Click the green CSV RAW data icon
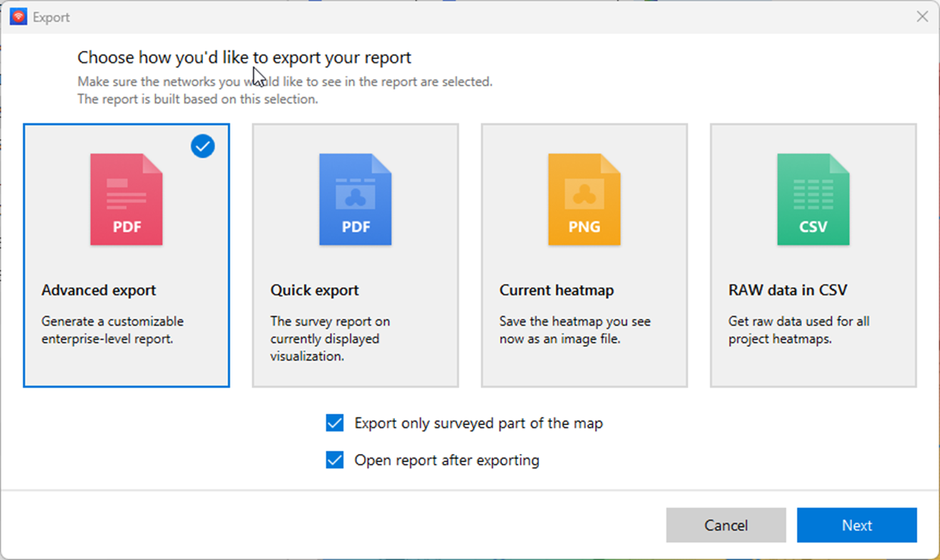 813,199
